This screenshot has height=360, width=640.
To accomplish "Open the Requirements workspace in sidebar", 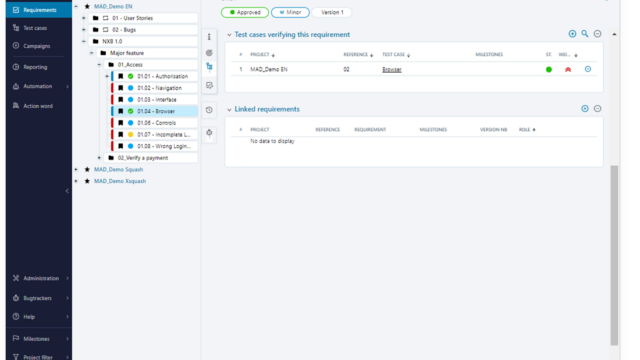I will click(39, 10).
